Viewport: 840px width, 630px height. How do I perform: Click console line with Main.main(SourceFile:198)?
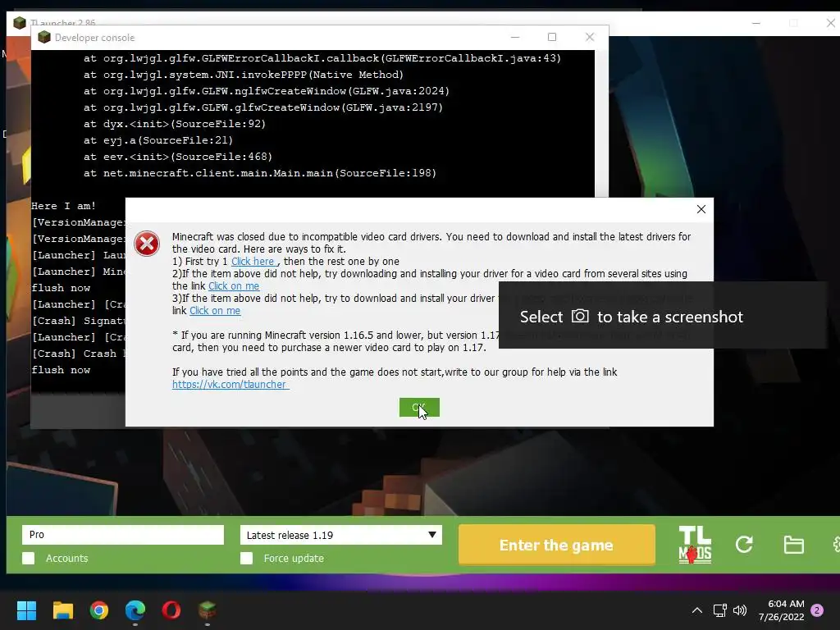(260, 173)
